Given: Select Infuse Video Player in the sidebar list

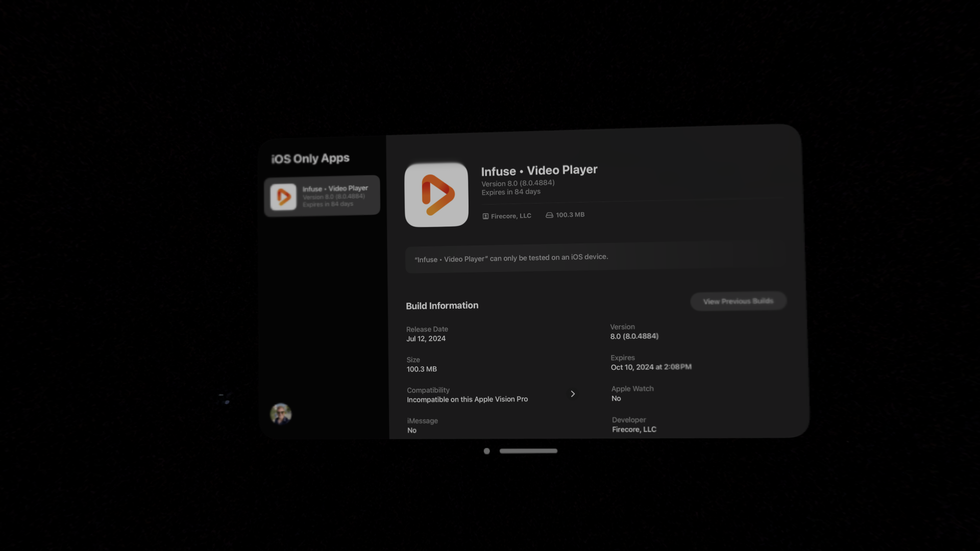Looking at the screenshot, I should pyautogui.click(x=334, y=196).
